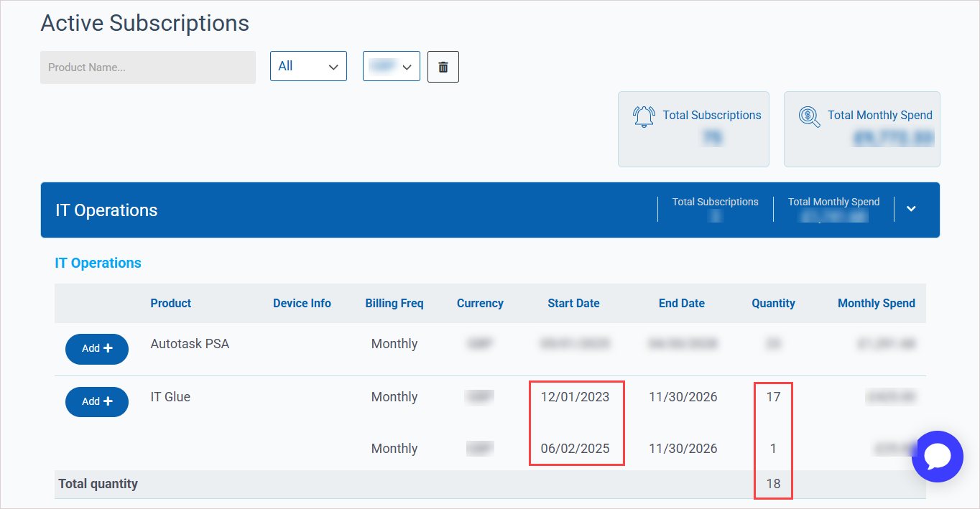Click the trash can clear-filters icon

(443, 67)
